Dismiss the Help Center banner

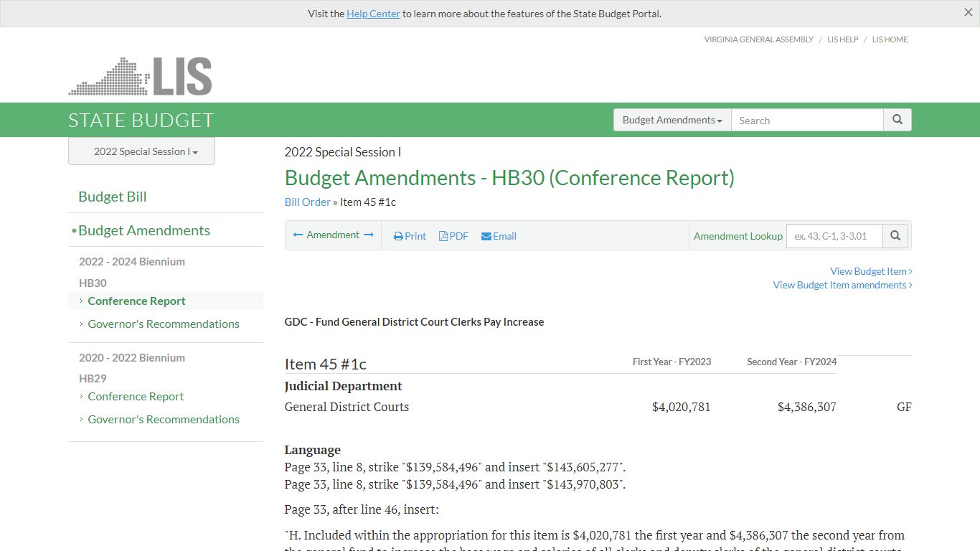(x=968, y=12)
